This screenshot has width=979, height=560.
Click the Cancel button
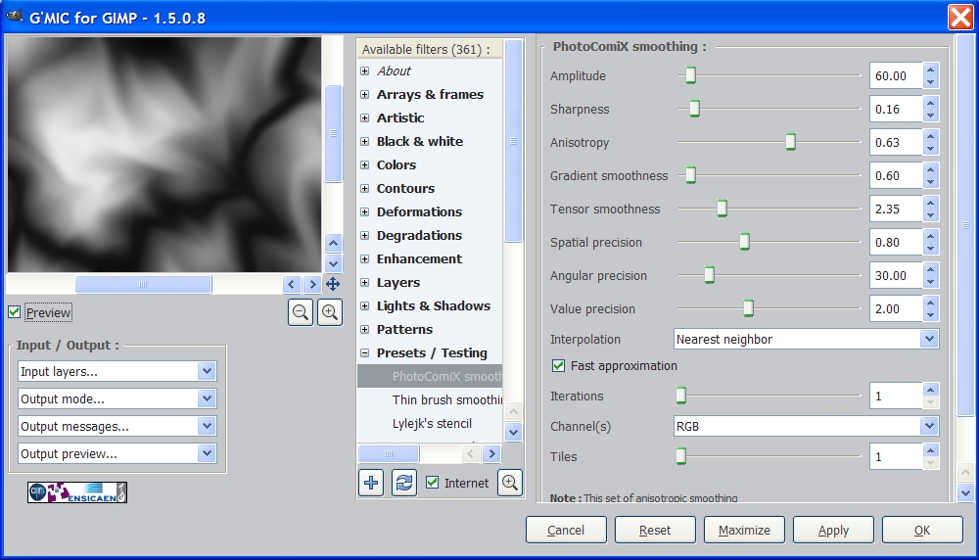click(566, 530)
